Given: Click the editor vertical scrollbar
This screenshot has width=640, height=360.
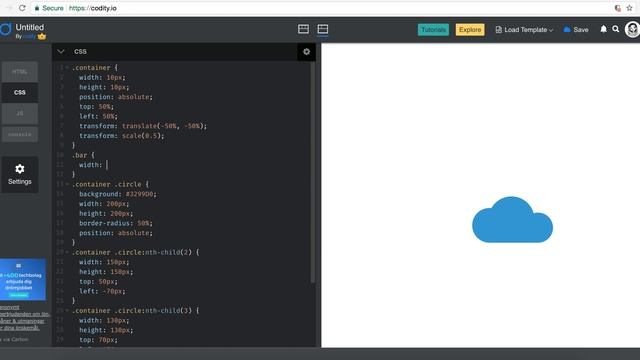Looking at the screenshot, I should 313,171.
